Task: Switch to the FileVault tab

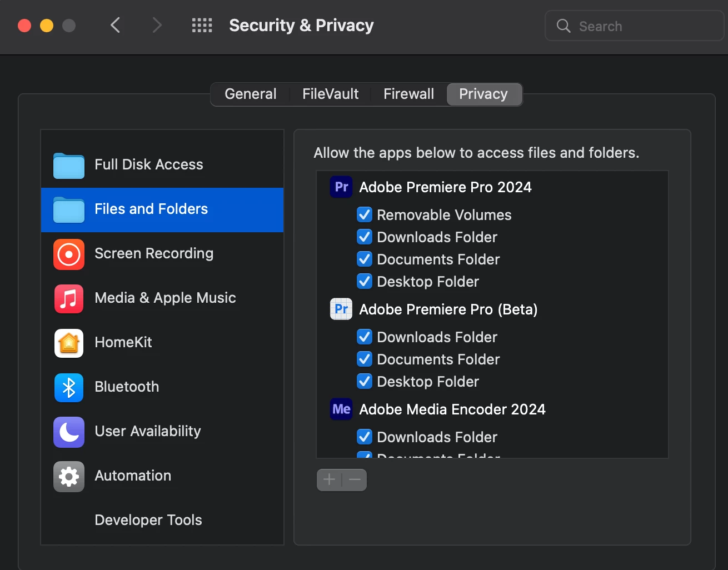Action: 330,94
